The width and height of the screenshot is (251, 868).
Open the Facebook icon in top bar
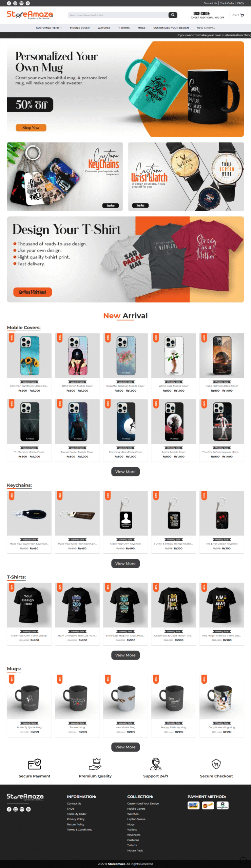9,3
